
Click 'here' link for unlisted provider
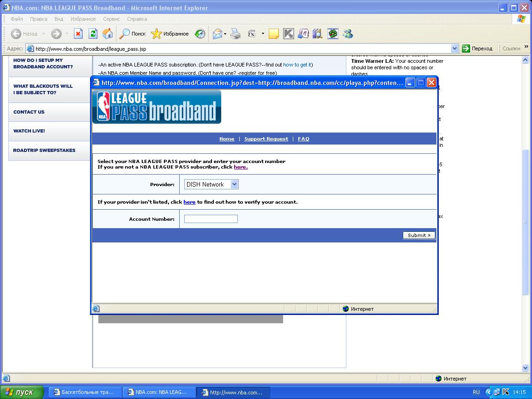(x=189, y=202)
